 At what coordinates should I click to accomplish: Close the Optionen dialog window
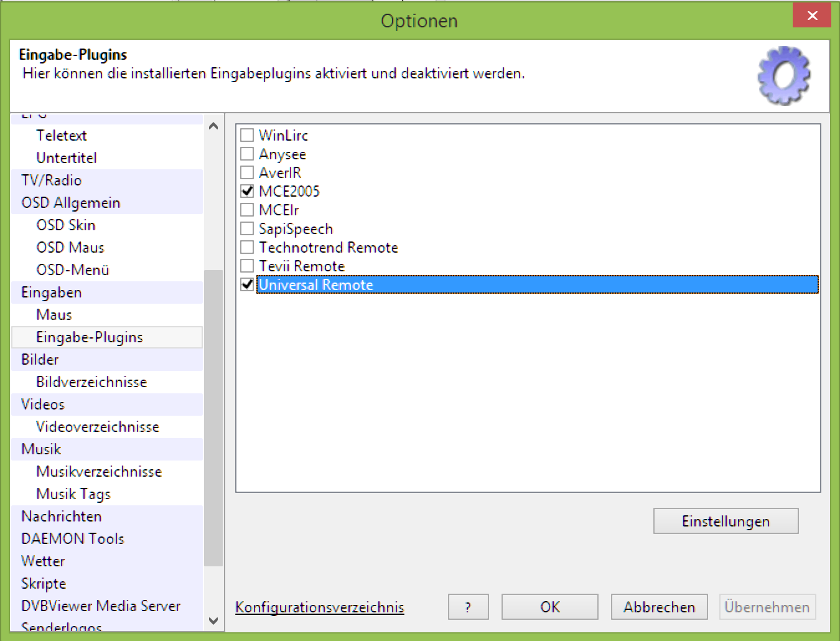coord(812,16)
